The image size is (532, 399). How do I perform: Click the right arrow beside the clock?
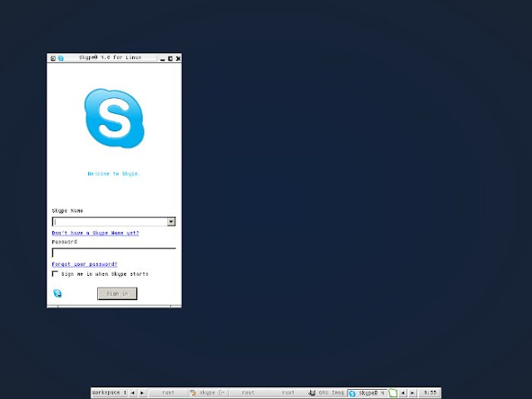point(412,393)
